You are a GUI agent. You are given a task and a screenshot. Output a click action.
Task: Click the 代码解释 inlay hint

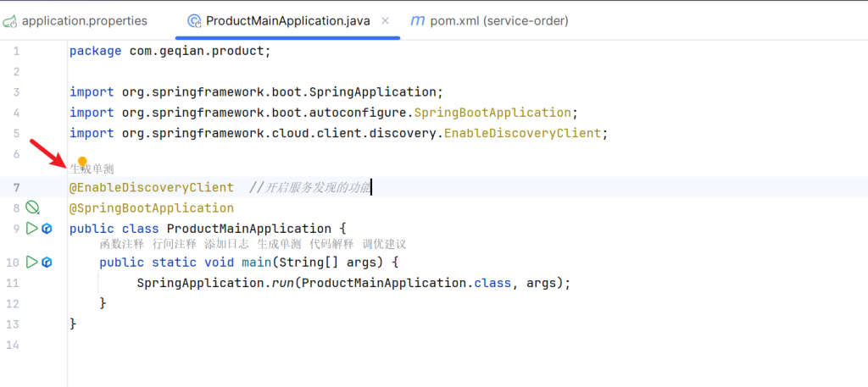pyautogui.click(x=331, y=244)
